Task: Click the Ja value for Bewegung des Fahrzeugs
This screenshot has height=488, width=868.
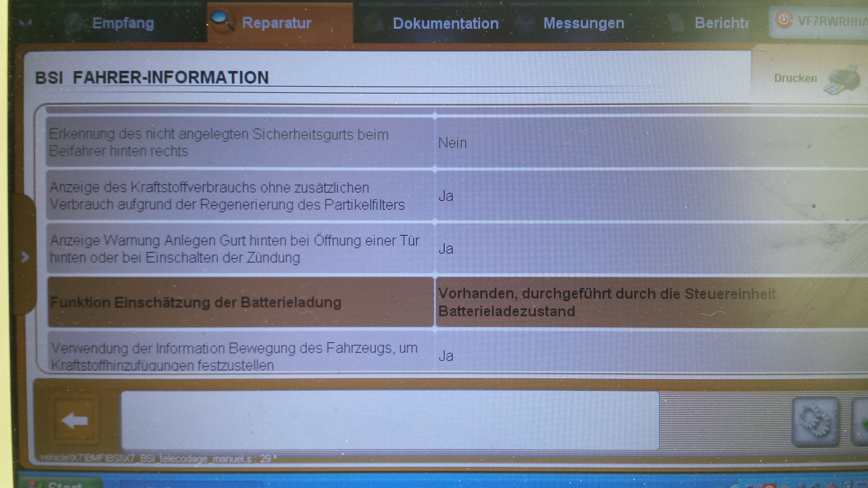Action: (x=446, y=356)
